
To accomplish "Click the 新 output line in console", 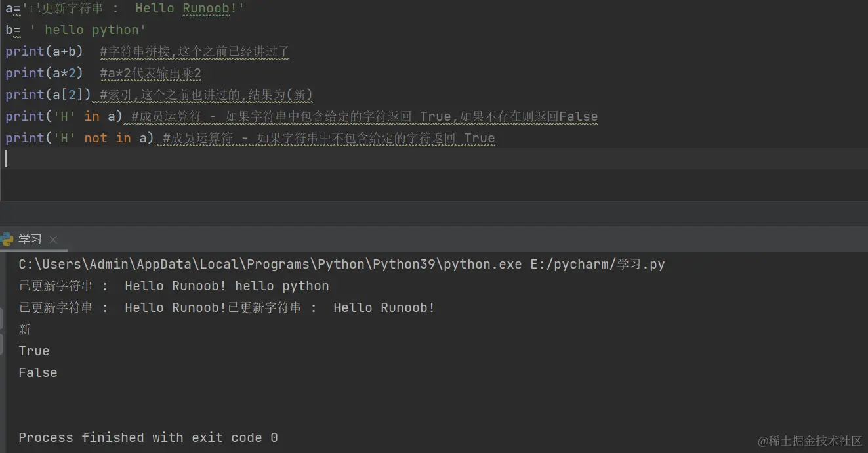I will pos(25,330).
